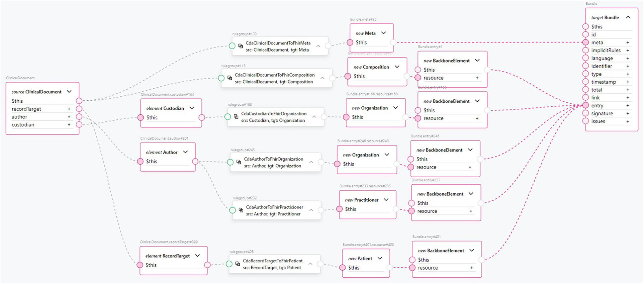Click the new Patient node title
Viewport: 644px width, 284px height.
click(x=360, y=259)
